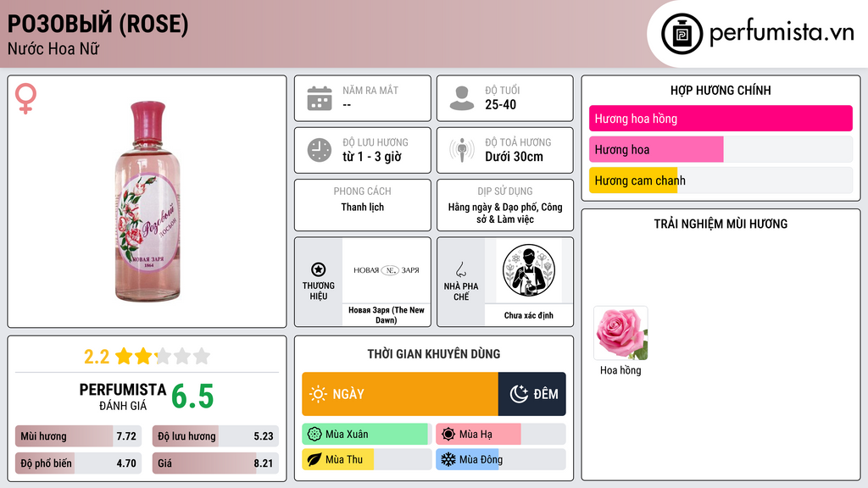Click the Độ lưu hương 5.23 score bar
Screen dimensions: 868x488
pyautogui.click(x=215, y=436)
